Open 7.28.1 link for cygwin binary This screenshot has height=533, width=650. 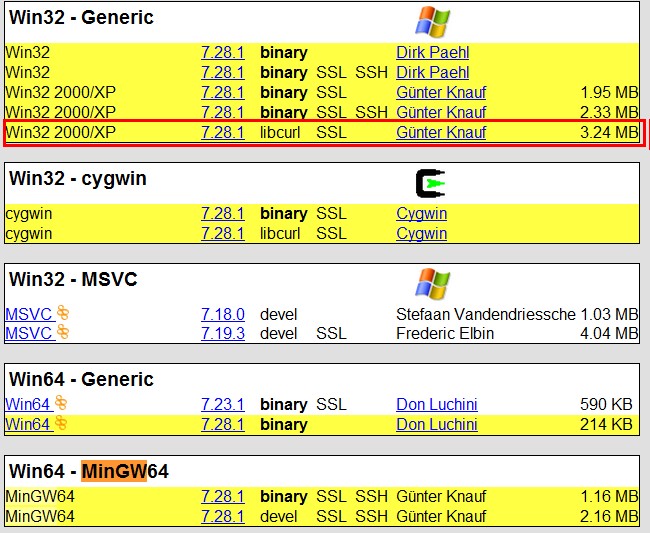pyautogui.click(x=223, y=214)
